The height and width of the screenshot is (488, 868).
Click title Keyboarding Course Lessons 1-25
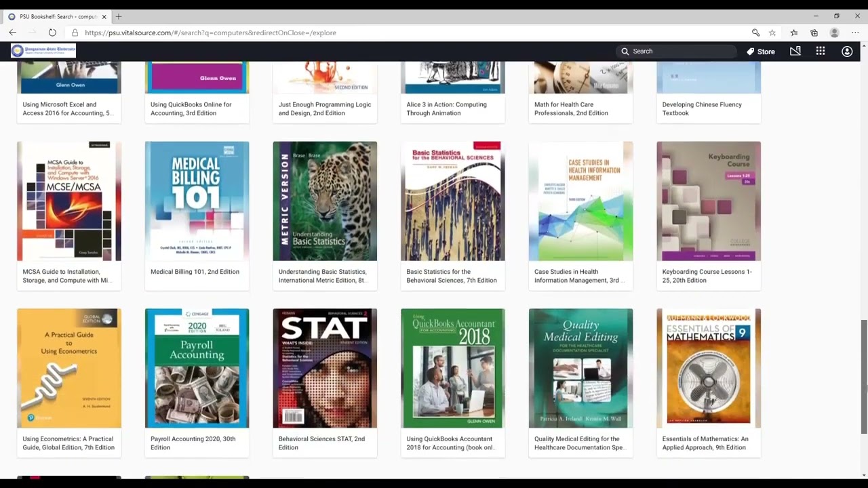[x=707, y=276]
